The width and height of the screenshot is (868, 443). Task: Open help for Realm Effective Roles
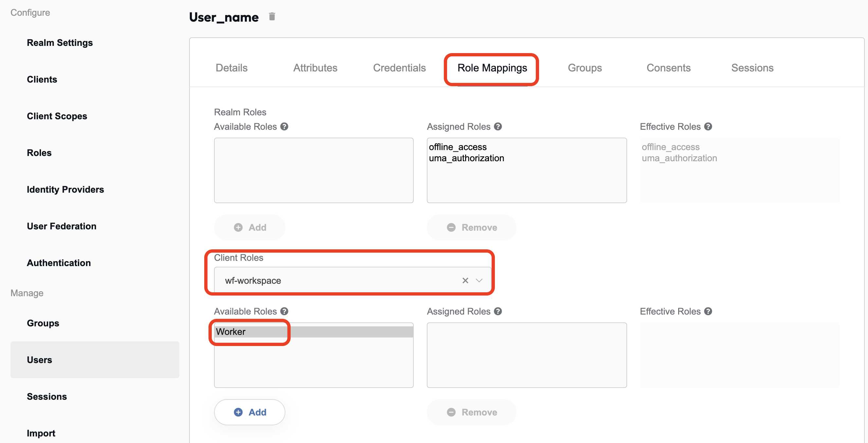[x=708, y=126]
